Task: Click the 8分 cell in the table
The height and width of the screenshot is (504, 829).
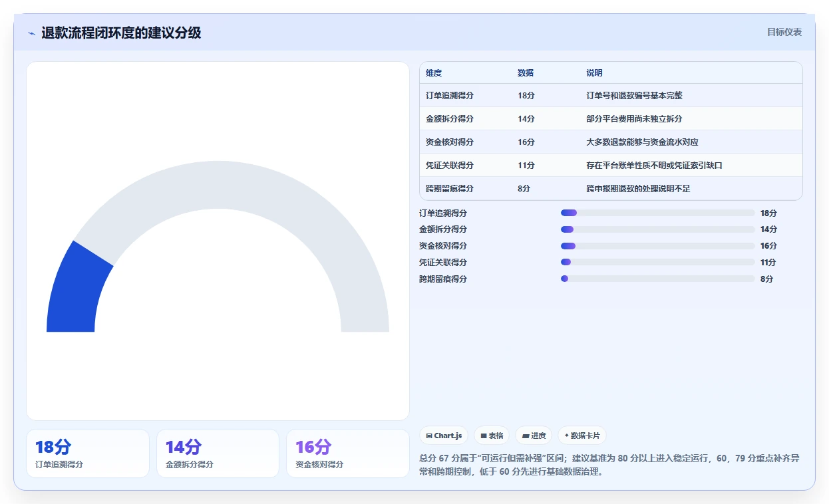Action: tap(524, 189)
